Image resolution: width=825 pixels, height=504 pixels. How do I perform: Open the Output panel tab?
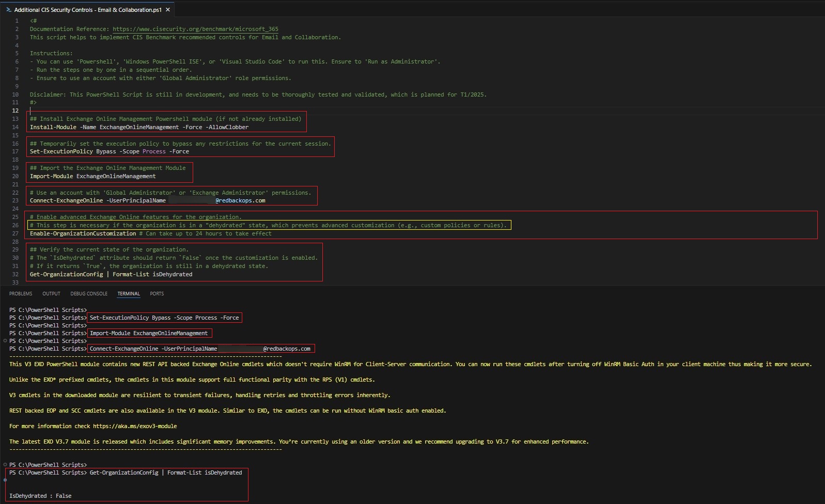click(51, 293)
